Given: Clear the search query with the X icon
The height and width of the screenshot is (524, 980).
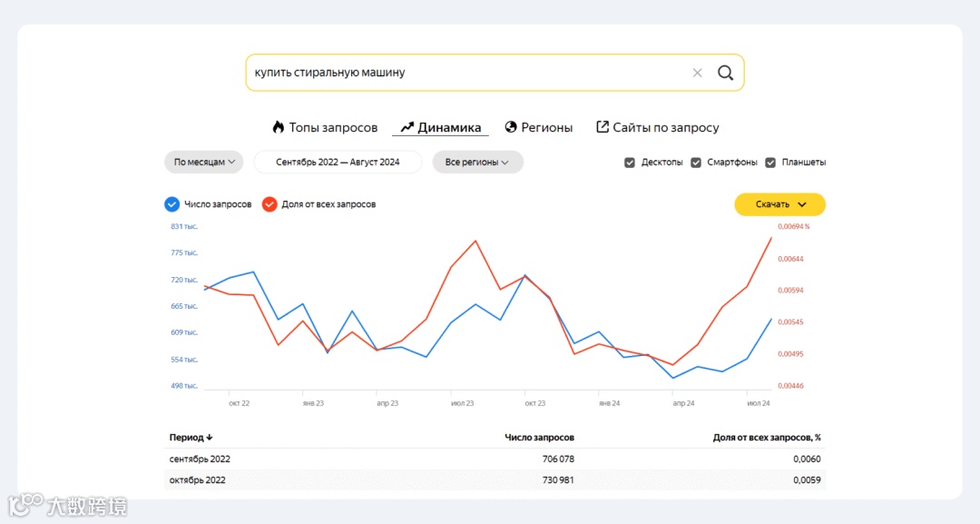Looking at the screenshot, I should pos(698,73).
